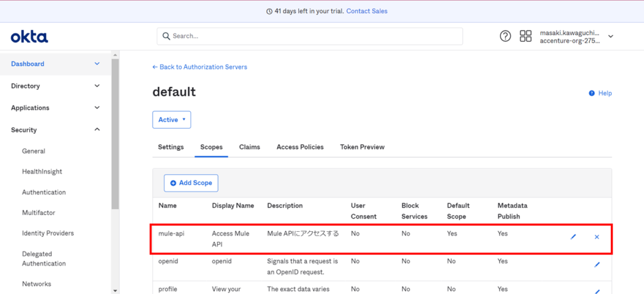Click the Help link at right

[601, 93]
